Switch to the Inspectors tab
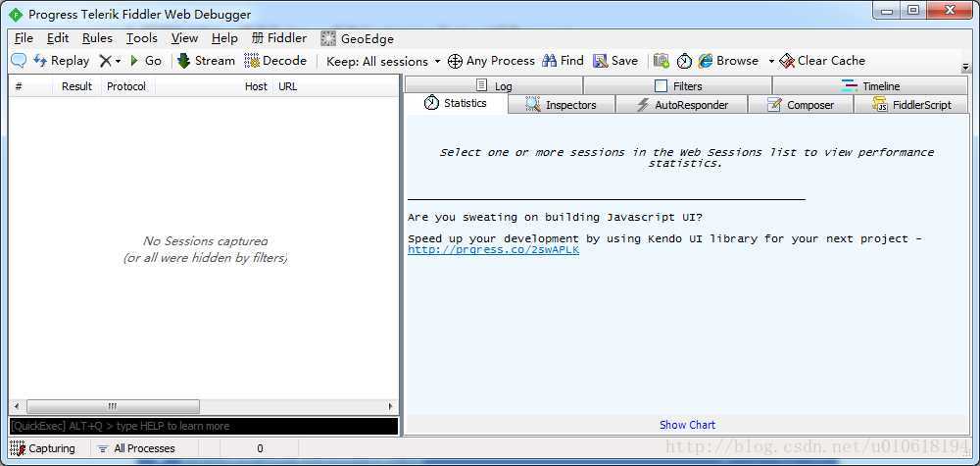980x466 pixels. pyautogui.click(x=562, y=104)
